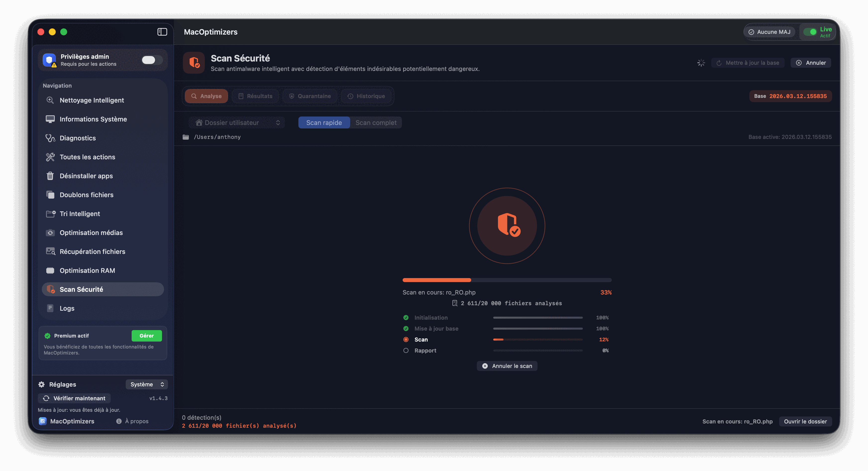Open the Nettoyage Intelligent section
Image resolution: width=868 pixels, height=471 pixels.
coord(92,100)
